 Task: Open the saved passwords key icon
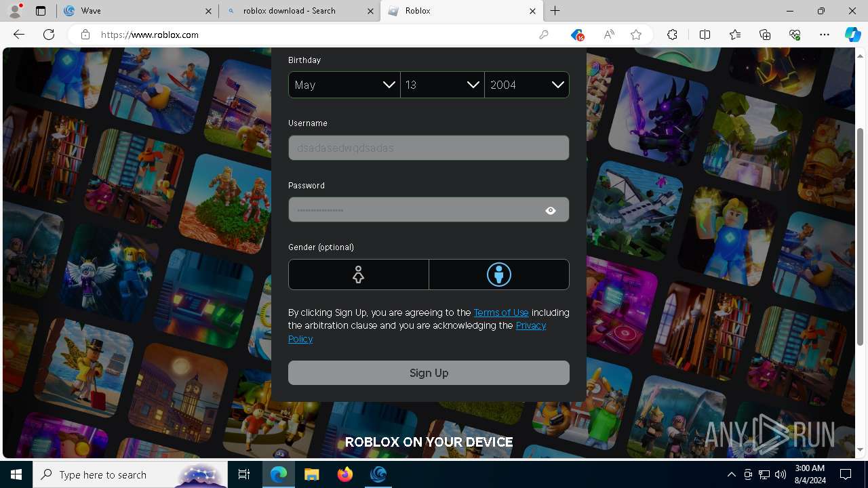point(544,35)
